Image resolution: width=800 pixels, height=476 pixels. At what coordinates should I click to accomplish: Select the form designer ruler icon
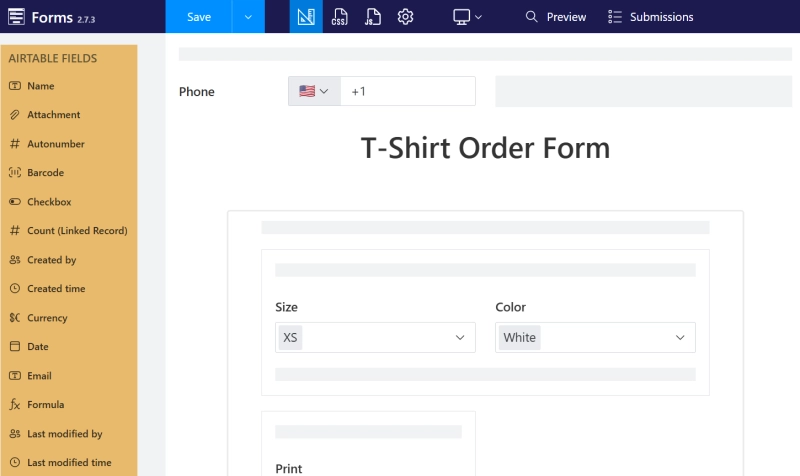(x=306, y=16)
